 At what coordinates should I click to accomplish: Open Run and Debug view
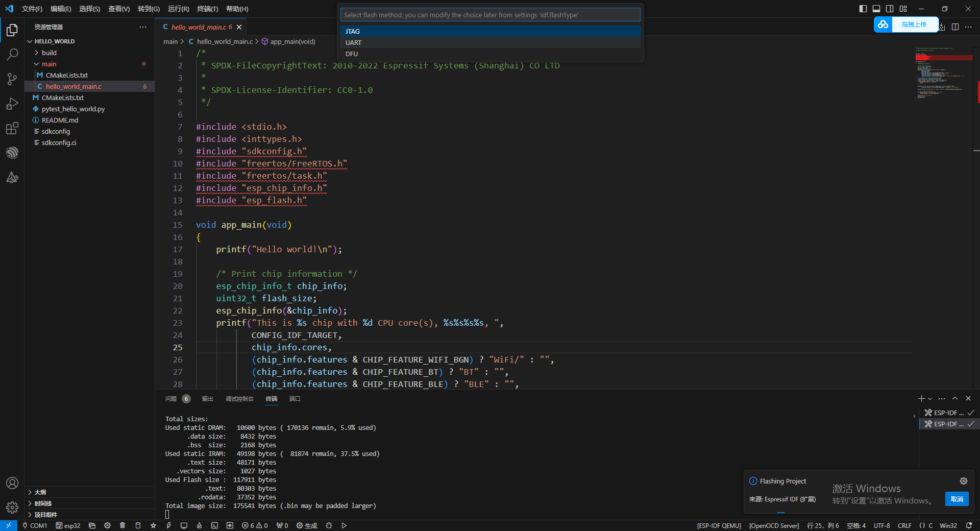[x=12, y=104]
